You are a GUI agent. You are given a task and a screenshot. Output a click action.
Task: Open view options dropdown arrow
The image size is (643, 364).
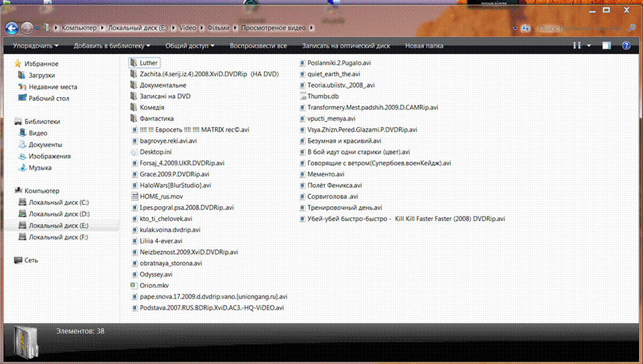[589, 46]
